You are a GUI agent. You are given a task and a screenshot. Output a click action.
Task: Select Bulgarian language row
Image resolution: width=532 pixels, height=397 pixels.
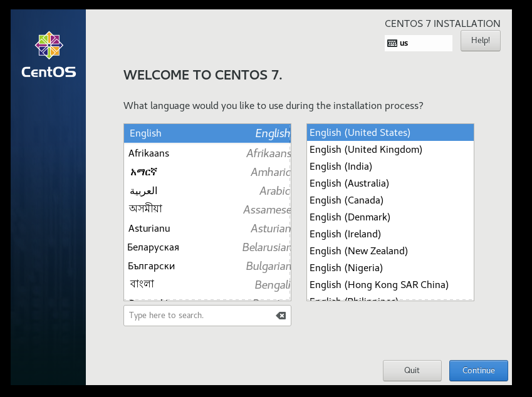pos(207,266)
